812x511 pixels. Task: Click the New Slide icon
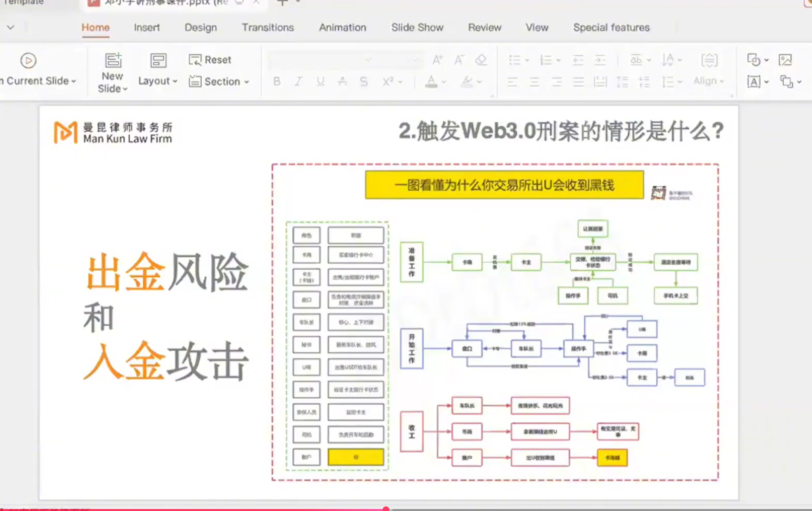point(113,60)
